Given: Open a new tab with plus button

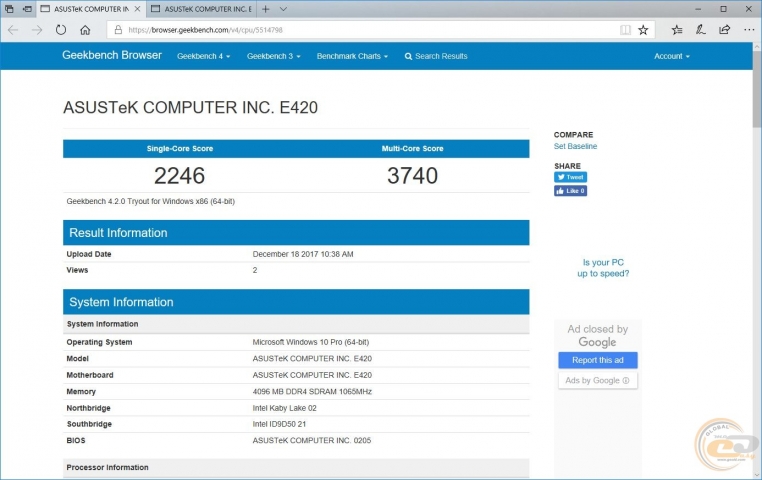Looking at the screenshot, I should pyautogui.click(x=265, y=9).
